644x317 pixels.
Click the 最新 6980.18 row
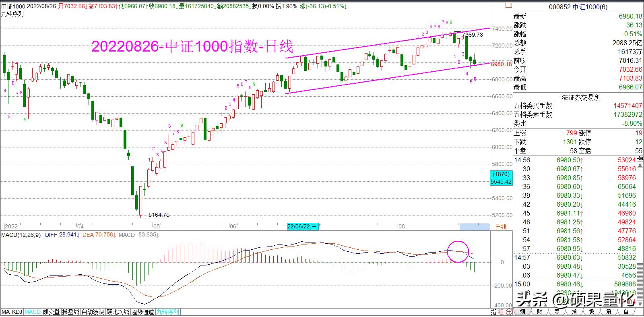[578, 16]
